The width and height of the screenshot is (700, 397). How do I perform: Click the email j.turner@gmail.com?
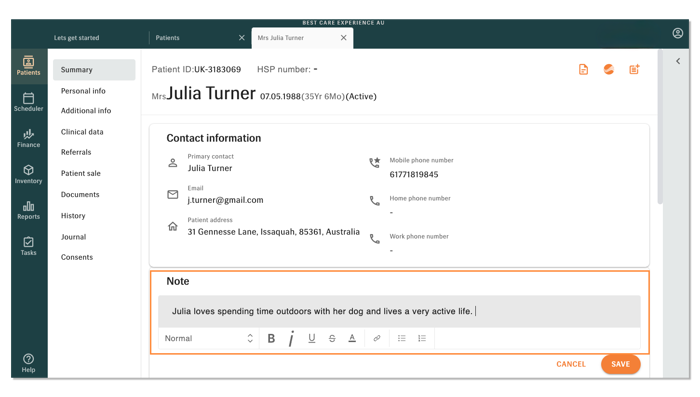click(x=225, y=200)
